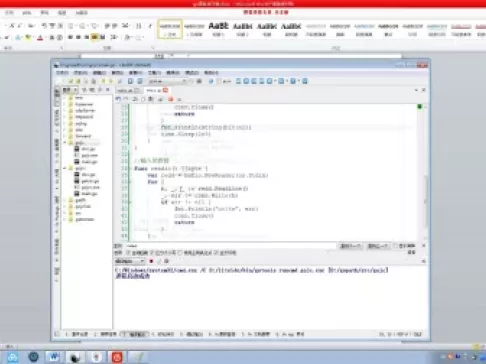This screenshot has height=364, width=486.
Task: Toggle the first checkbox under the find bar
Action: (x=128, y=253)
